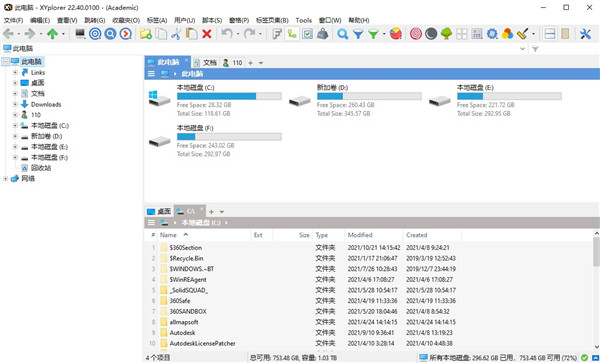
Task: Open the 文件(F) menu
Action: (13, 20)
